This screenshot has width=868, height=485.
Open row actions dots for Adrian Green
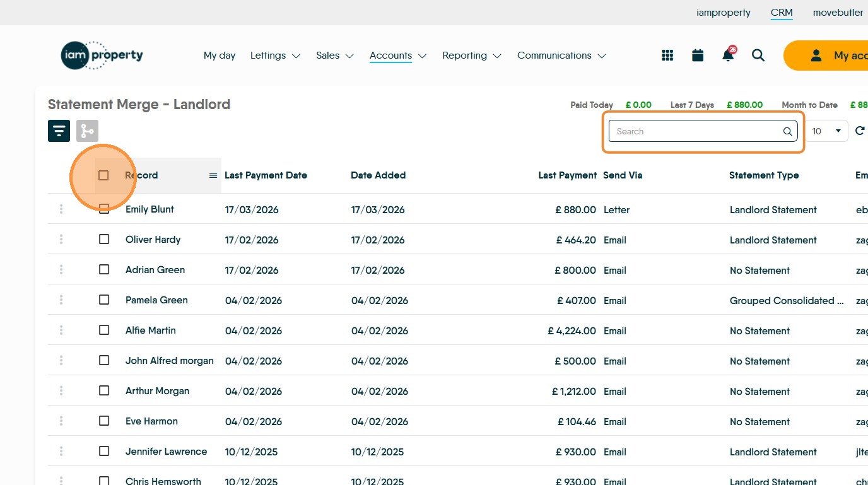pos(61,270)
